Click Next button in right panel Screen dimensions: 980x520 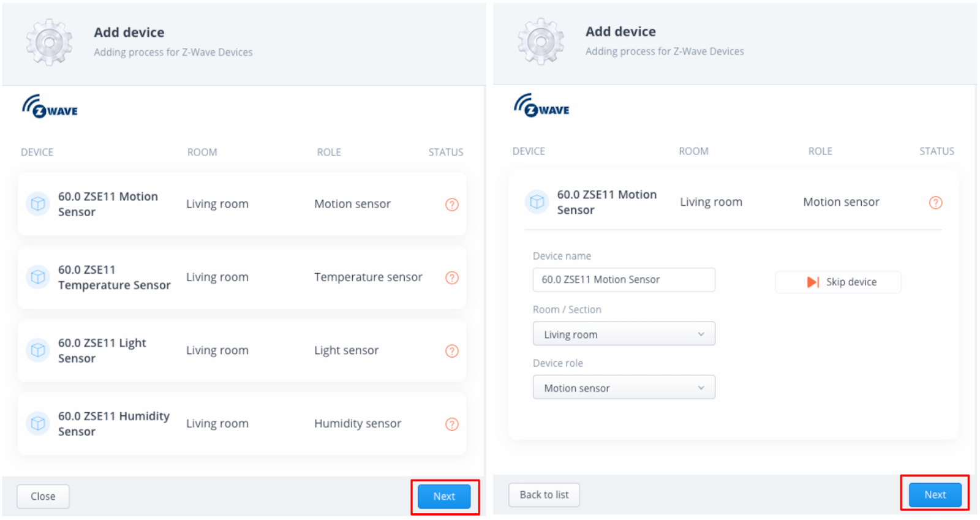tap(935, 495)
